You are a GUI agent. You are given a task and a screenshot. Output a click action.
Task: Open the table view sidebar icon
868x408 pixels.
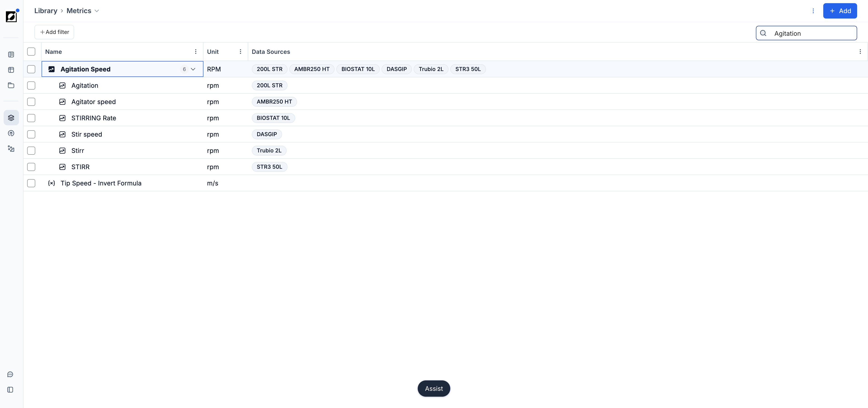(x=11, y=70)
